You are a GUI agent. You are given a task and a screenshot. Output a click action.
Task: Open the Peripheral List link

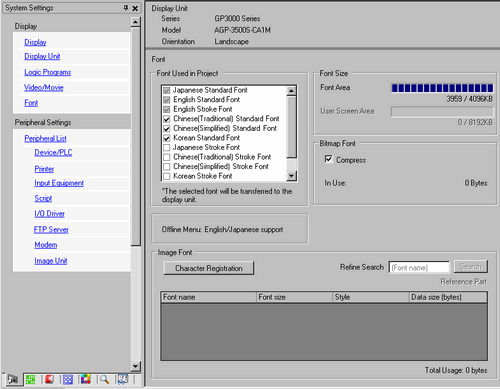click(45, 138)
